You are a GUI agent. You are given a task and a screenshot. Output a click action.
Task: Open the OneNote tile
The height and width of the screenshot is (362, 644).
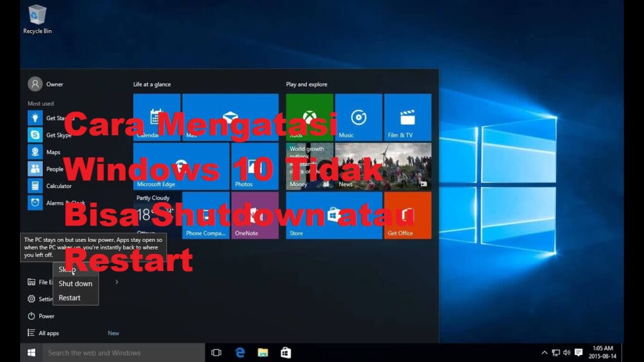255,215
